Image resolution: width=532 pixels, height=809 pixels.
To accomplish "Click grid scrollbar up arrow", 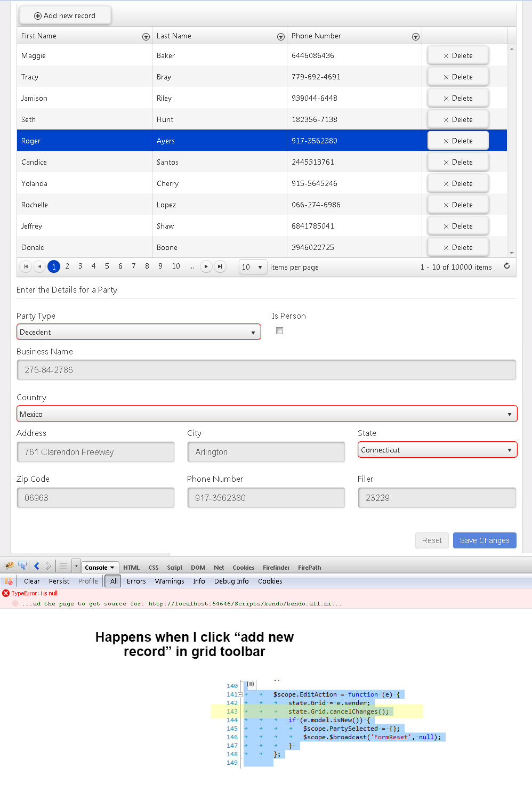I will 512,49.
